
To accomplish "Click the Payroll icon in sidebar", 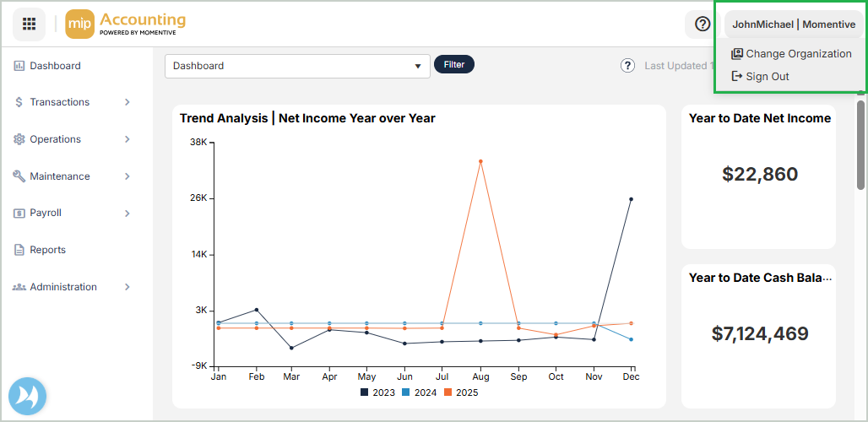I will 19,214.
